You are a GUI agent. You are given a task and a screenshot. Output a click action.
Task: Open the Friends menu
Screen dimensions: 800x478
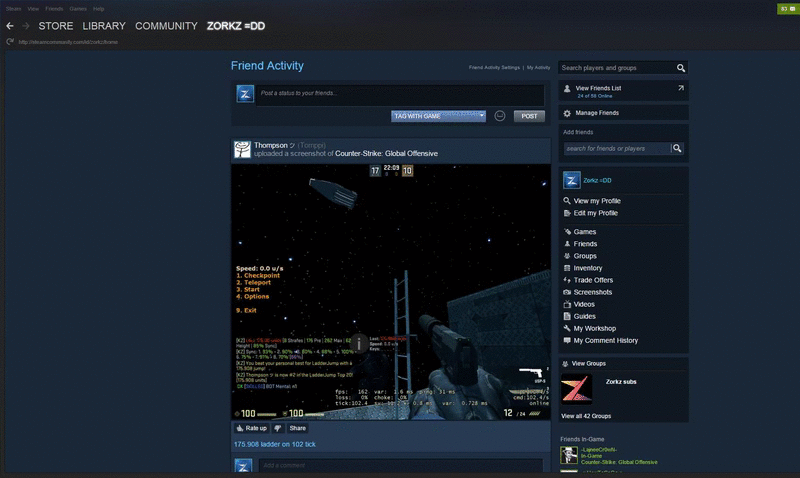point(54,9)
